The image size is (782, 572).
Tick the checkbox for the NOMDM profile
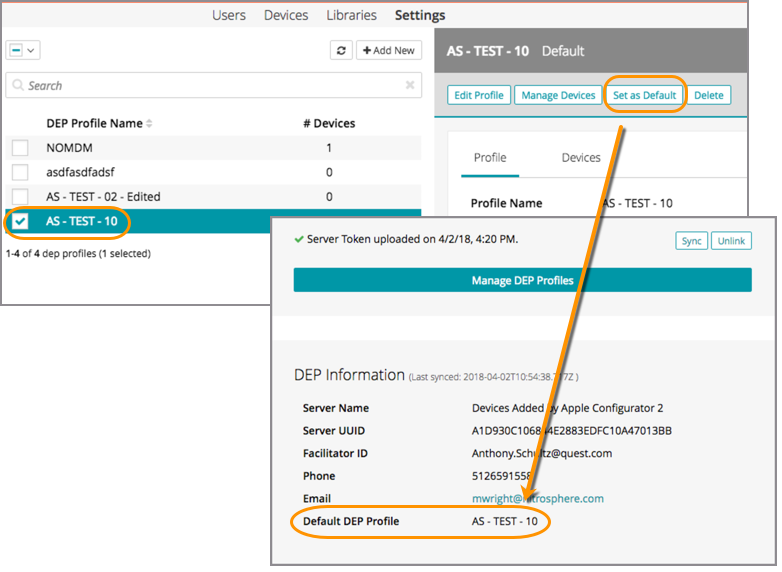[x=20, y=148]
